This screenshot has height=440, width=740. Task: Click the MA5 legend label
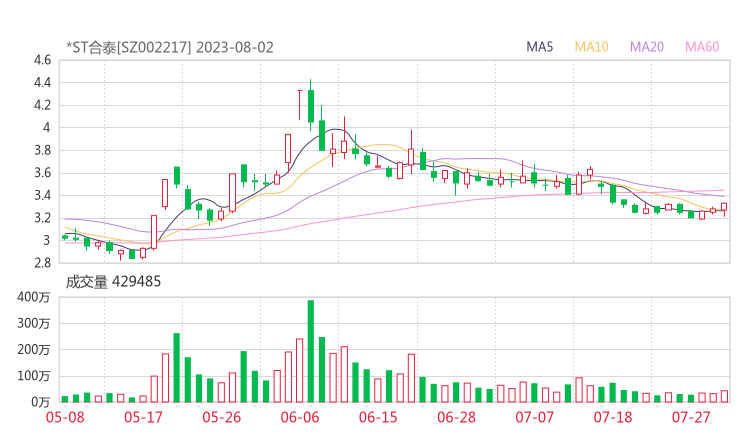point(539,47)
